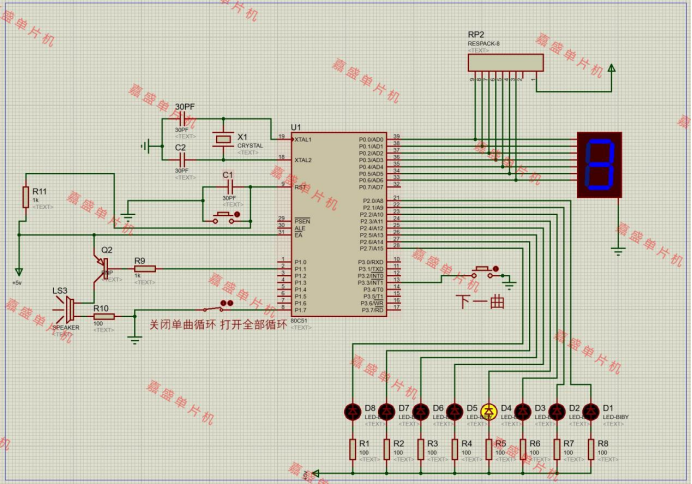Select capacitor C1 near the RST pin

(228, 187)
